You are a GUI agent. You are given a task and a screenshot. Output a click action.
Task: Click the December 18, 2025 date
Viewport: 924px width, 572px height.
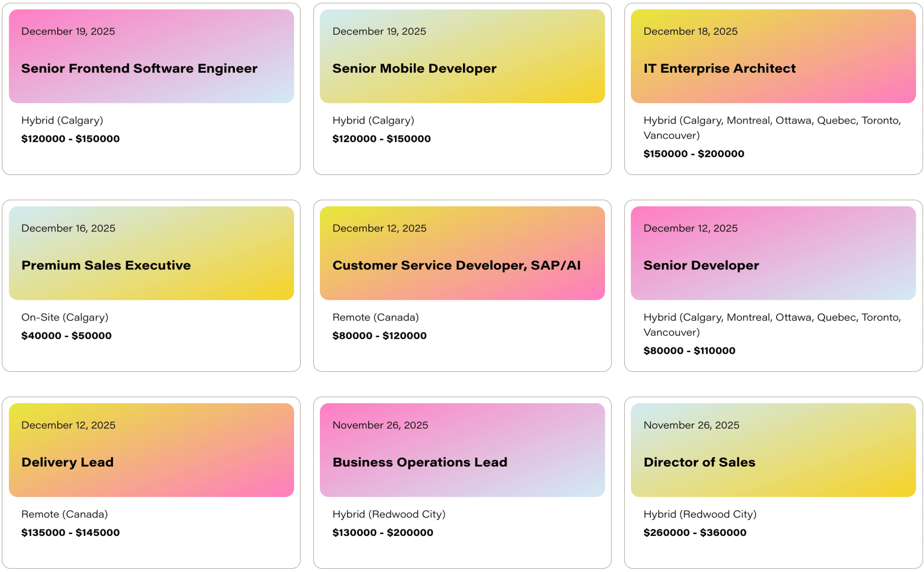690,31
